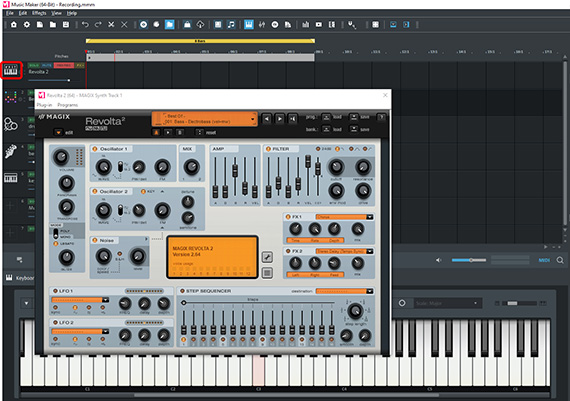
Task: Open the scale dropdown above the keyboard
Action: click(x=447, y=303)
